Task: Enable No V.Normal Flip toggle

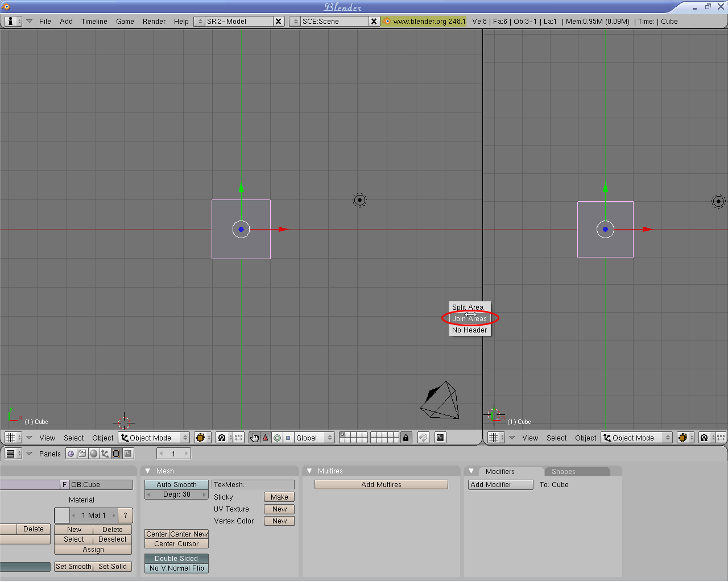Action: coord(176,568)
